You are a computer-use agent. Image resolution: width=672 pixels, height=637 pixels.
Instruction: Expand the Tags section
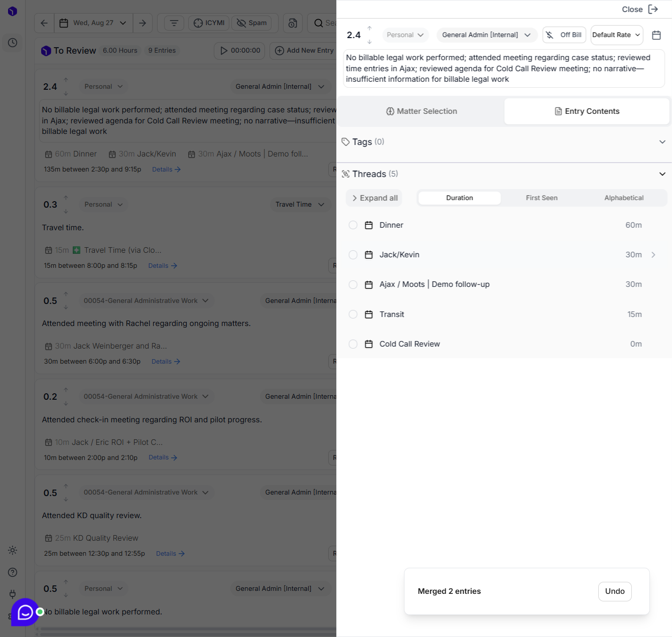(662, 142)
